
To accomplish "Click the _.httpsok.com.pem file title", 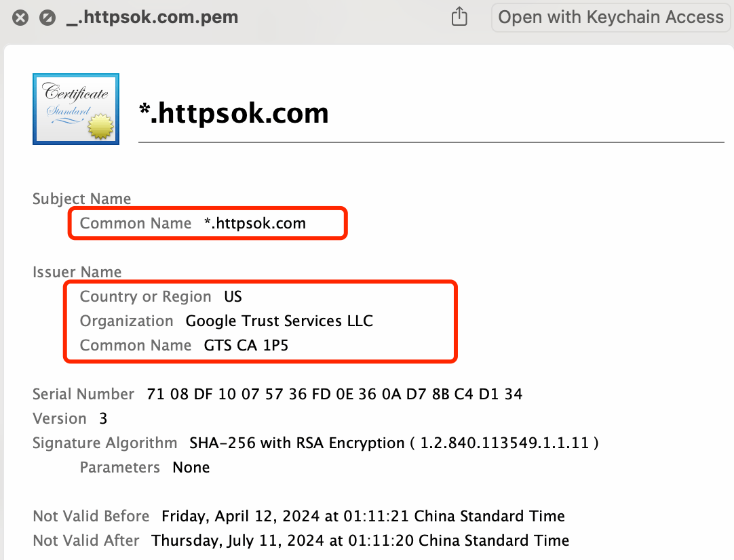I will [152, 18].
